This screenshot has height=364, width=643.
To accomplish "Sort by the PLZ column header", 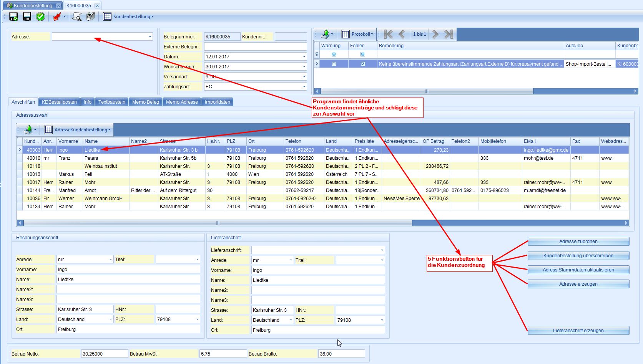I will tap(236, 141).
